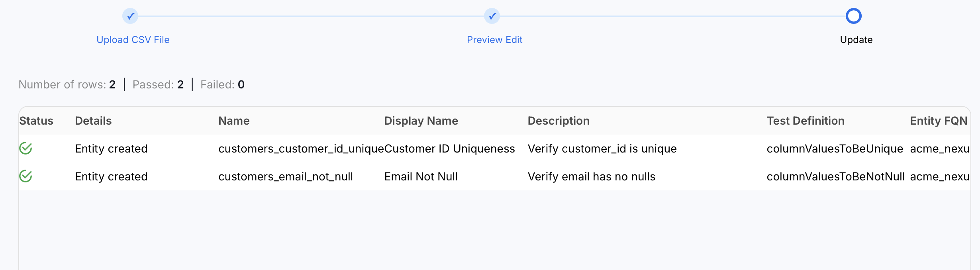Click the Details column header
Image resolution: width=980 pixels, height=270 pixels.
[93, 121]
